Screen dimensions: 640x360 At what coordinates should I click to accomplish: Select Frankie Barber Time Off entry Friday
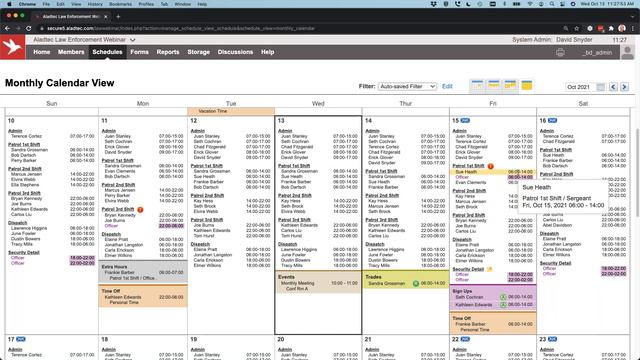coord(493,327)
